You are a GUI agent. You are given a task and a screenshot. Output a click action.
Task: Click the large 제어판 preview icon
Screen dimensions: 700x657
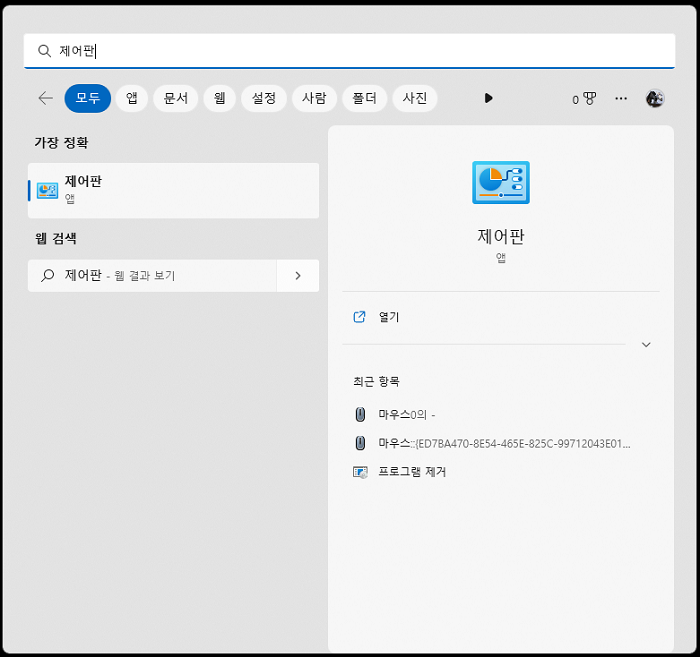pos(501,183)
